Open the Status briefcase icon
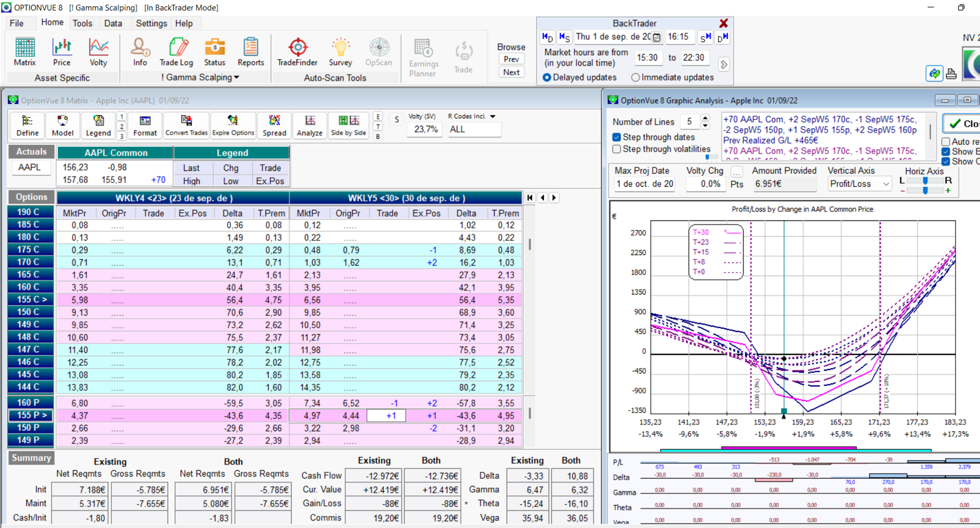The width and height of the screenshot is (980, 528). (x=215, y=52)
